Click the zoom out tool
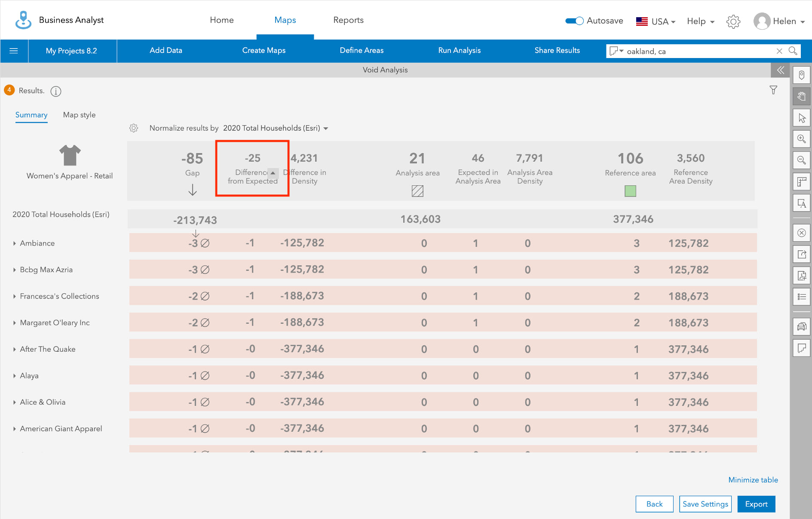Image resolution: width=812 pixels, height=519 pixels. [802, 160]
